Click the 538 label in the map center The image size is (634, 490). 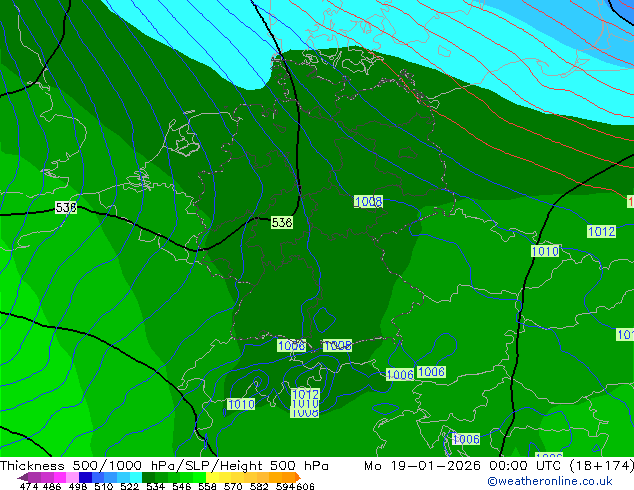pos(282,222)
